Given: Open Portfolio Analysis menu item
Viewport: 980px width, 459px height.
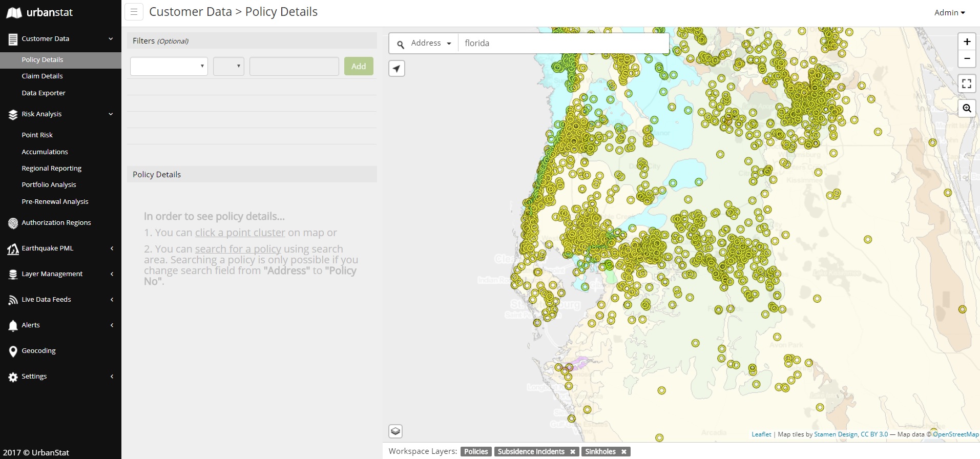Looking at the screenshot, I should click(49, 184).
